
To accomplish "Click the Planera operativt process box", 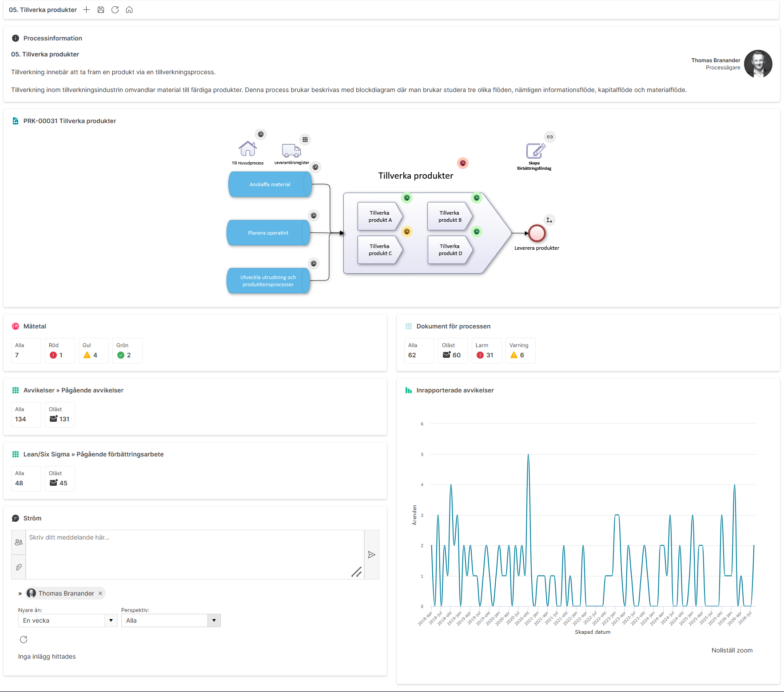I will point(268,233).
